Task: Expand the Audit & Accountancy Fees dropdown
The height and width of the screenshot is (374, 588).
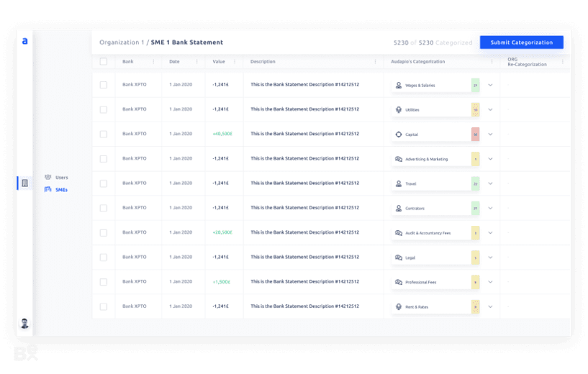Action: pyautogui.click(x=490, y=233)
